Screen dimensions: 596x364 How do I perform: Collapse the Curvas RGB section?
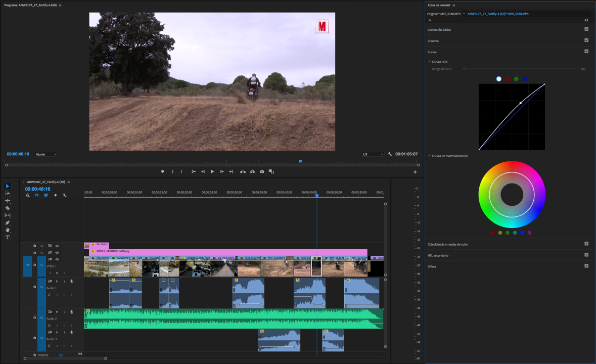click(430, 62)
